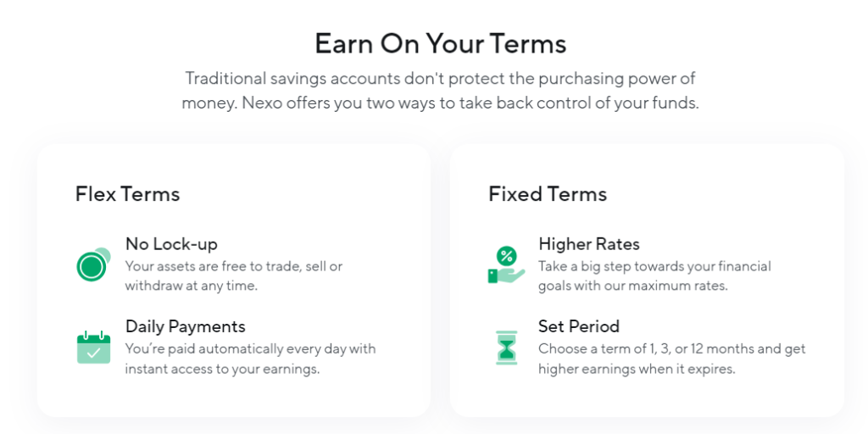Click the text about assets free to trade
This screenshot has width=868, height=434.
pos(233,266)
